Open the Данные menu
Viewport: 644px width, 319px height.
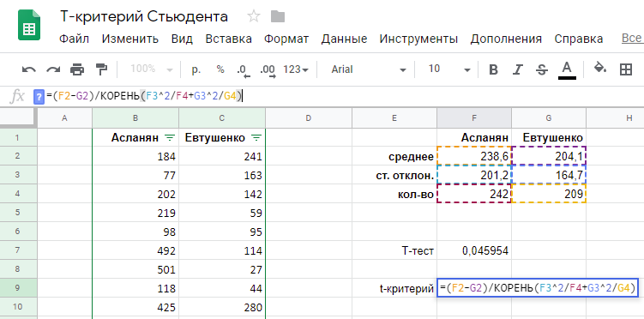(344, 39)
